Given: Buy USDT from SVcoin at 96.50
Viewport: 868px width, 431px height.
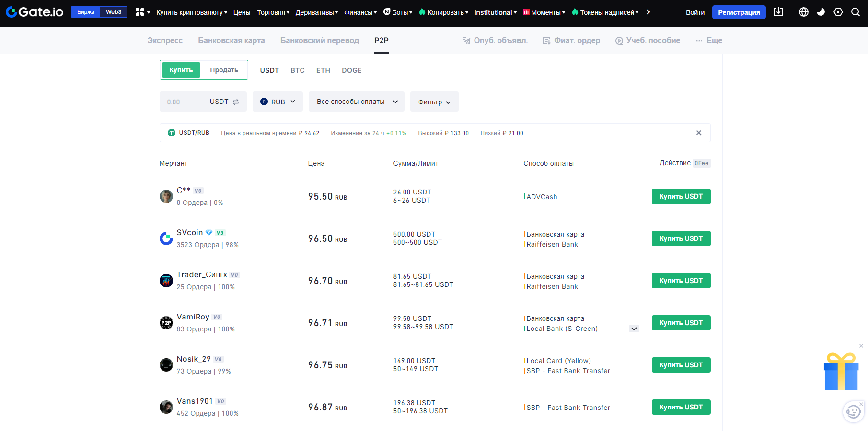Looking at the screenshot, I should pyautogui.click(x=681, y=238).
